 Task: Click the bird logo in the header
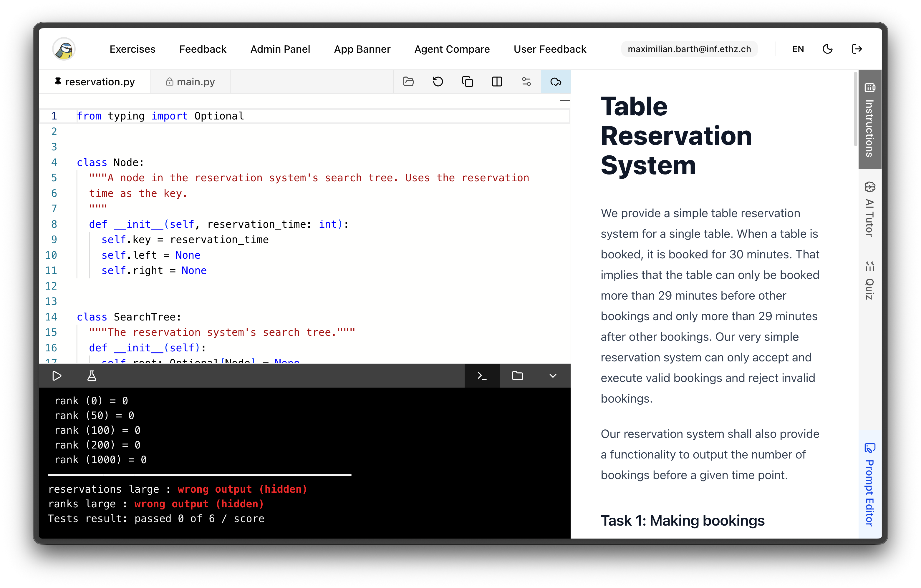pyautogui.click(x=64, y=49)
